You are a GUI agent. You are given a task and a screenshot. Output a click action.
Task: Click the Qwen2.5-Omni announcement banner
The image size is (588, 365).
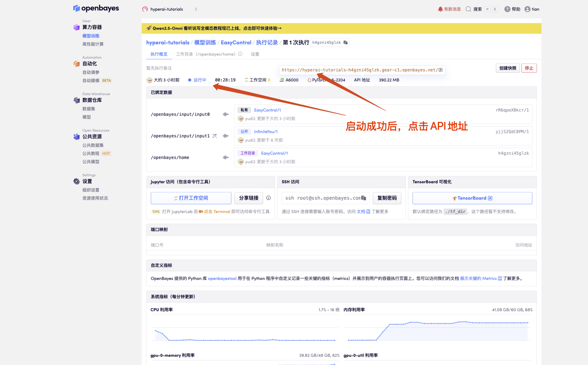pos(341,28)
